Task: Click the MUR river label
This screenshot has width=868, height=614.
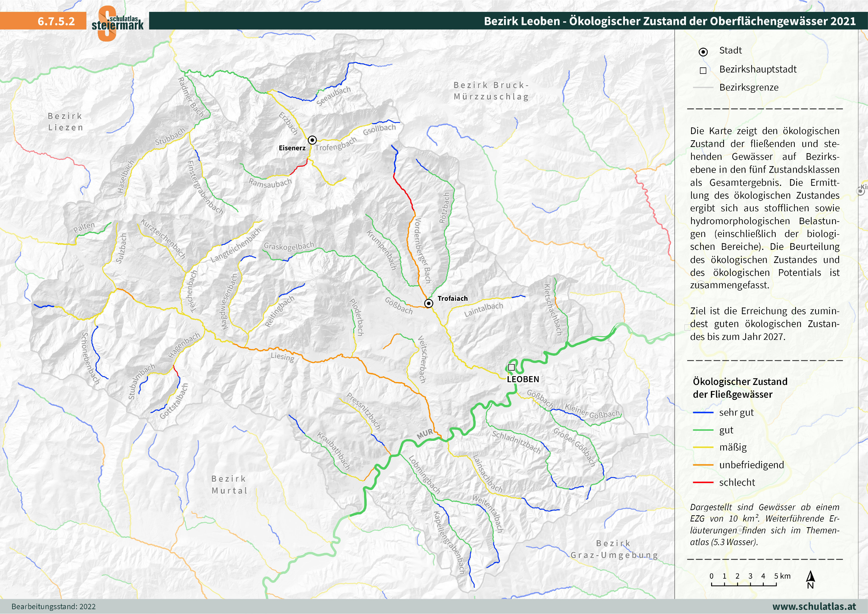Action: [x=425, y=434]
